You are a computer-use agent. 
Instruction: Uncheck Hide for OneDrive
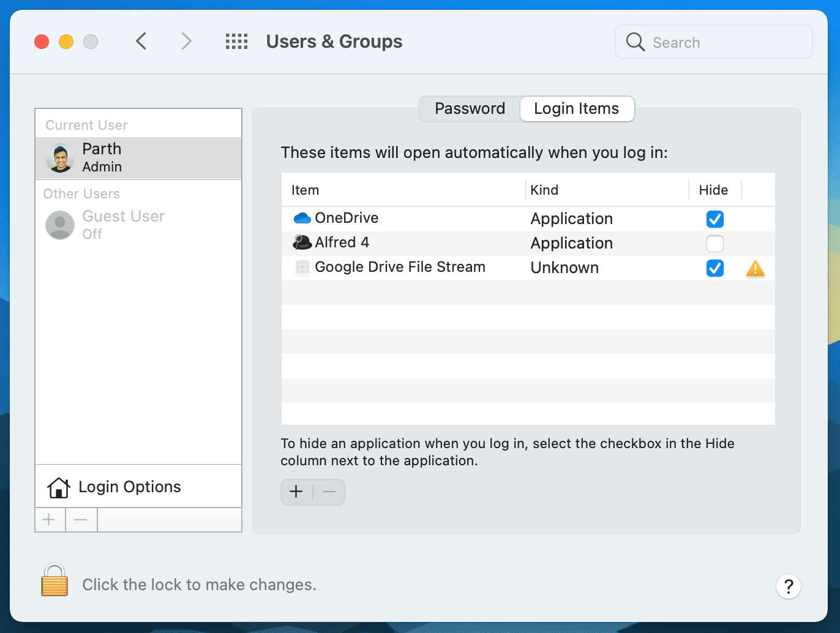715,219
